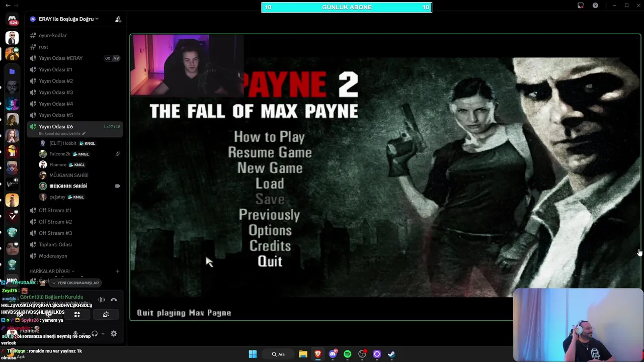Jump to YENİ OKUNMAMIŞLAR unread messages
The height and width of the screenshot is (362, 644).
tap(75, 283)
